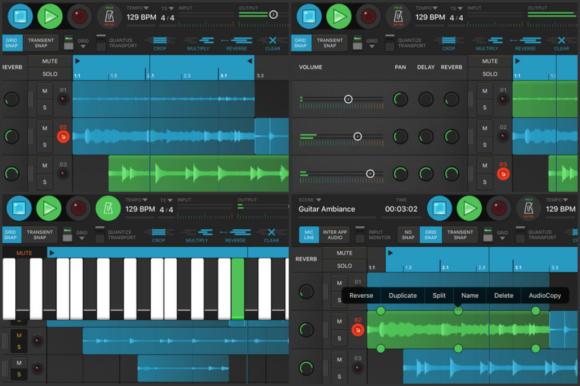Click the record button in the mixer screenshot
This screenshot has width=580, height=386.
click(368, 16)
